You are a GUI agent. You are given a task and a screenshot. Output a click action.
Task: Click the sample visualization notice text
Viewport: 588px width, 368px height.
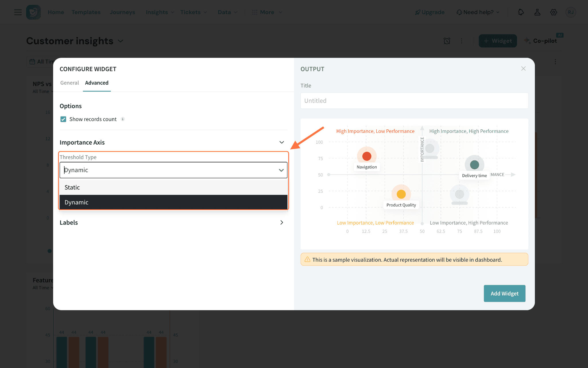(407, 260)
